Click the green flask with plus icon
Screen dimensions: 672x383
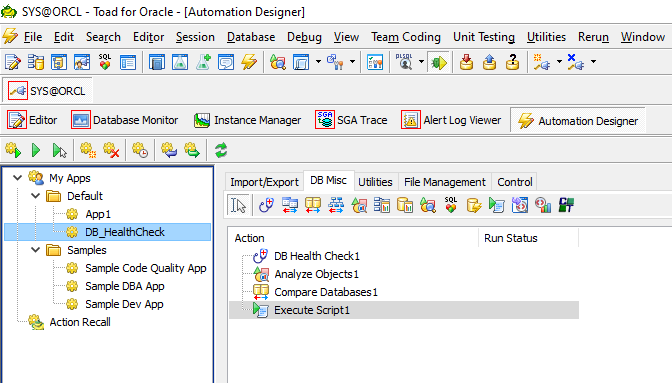tap(203, 62)
